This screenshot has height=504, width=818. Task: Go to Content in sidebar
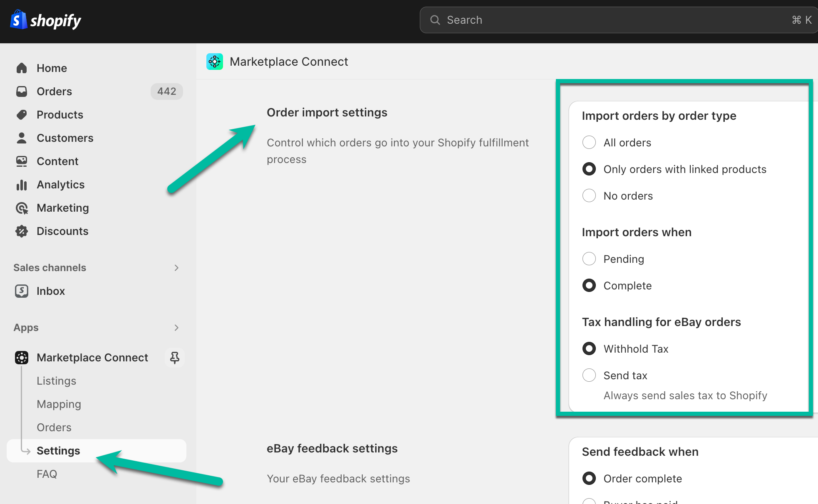[x=97, y=161]
